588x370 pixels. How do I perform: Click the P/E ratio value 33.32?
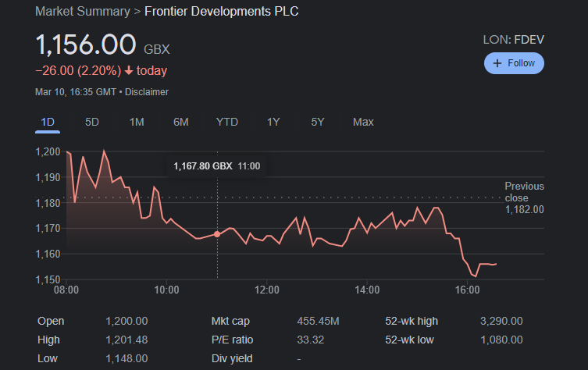311,340
